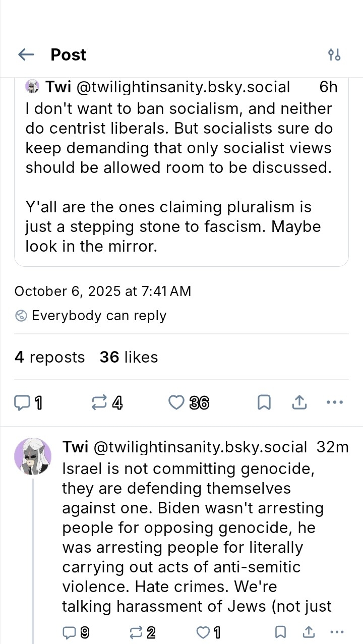363x644 pixels.
Task: Bookmark the main post
Action: (x=264, y=402)
